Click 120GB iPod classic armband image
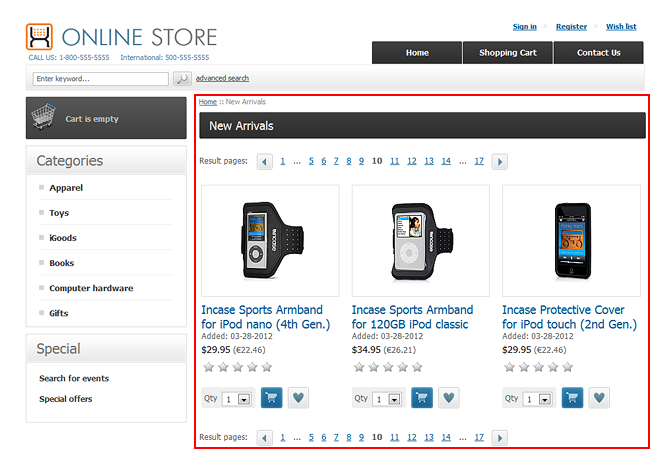 point(420,241)
